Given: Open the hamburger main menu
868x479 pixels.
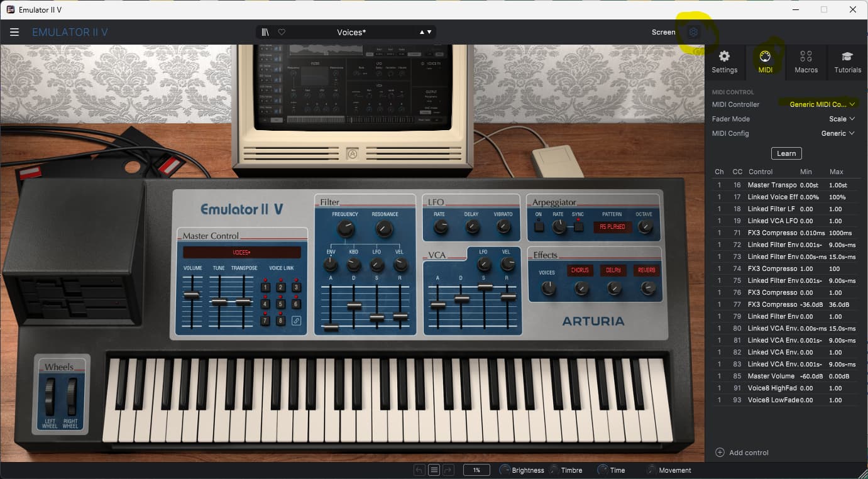Looking at the screenshot, I should [14, 32].
